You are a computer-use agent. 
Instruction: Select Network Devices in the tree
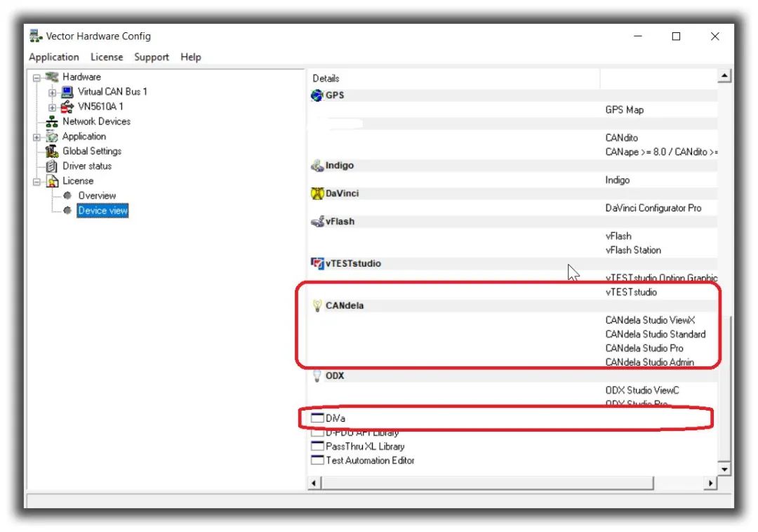tap(96, 121)
